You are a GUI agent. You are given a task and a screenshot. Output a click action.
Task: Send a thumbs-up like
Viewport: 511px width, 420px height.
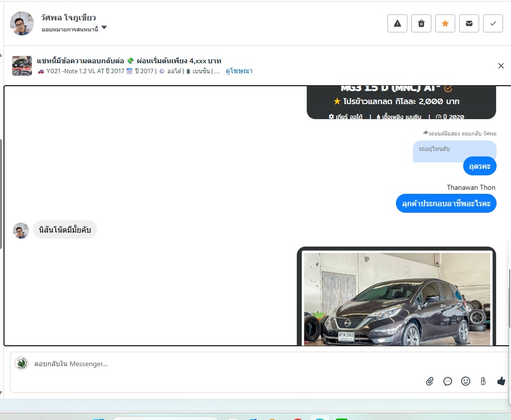[501, 381]
